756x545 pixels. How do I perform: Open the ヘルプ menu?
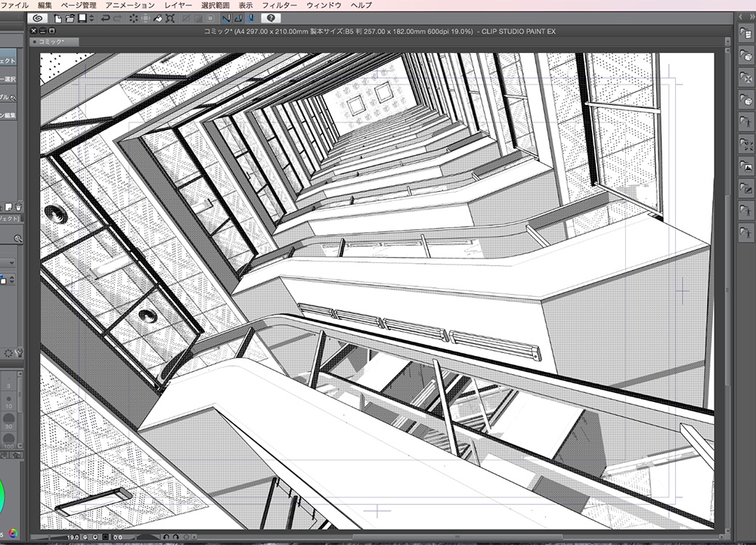tap(361, 5)
